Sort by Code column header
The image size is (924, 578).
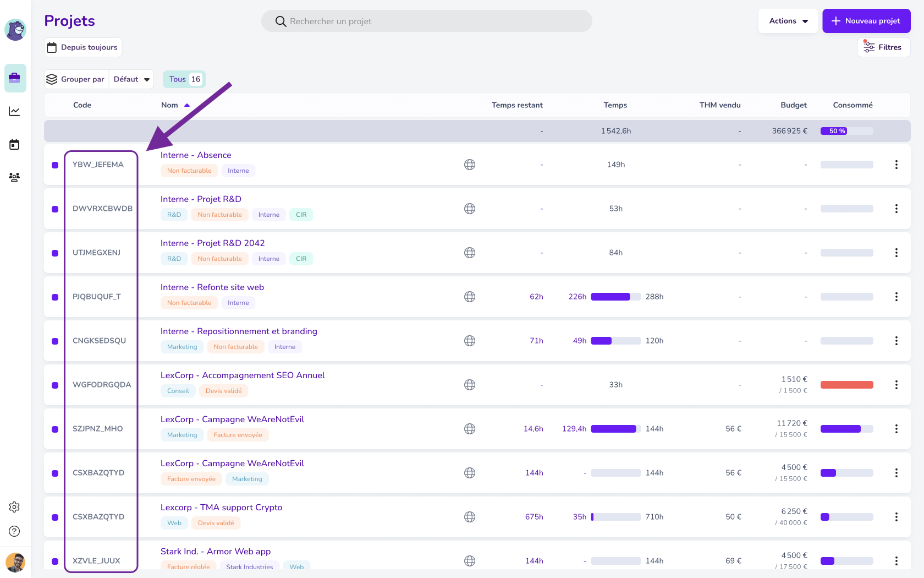82,105
